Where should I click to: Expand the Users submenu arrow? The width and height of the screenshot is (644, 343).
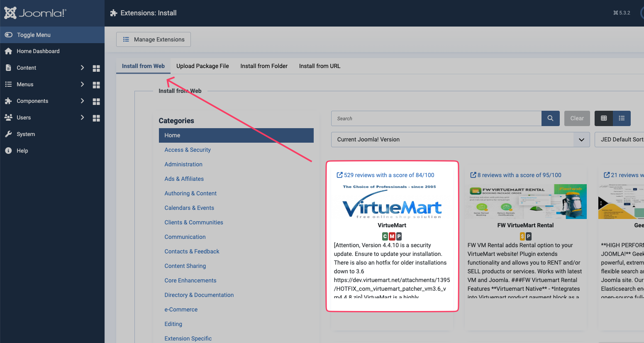click(x=82, y=117)
